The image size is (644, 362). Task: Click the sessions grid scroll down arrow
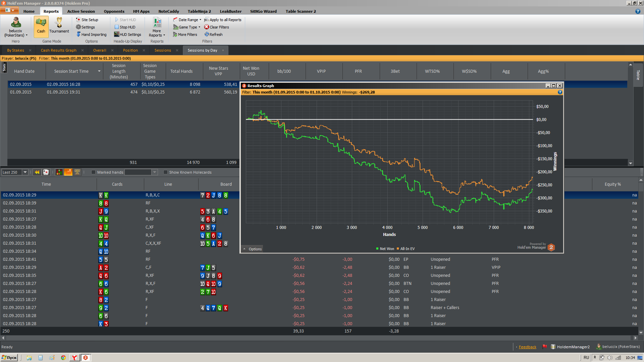631,163
